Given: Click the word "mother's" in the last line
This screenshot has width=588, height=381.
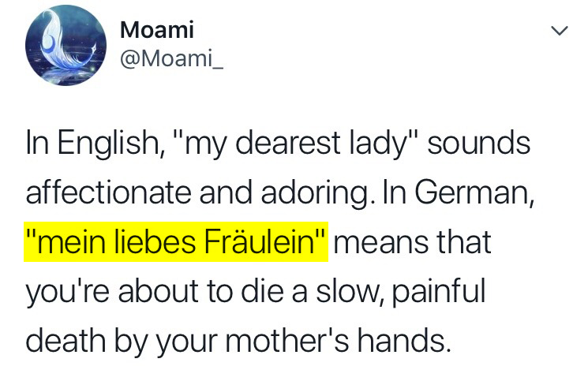Looking at the screenshot, I should click(x=287, y=341).
